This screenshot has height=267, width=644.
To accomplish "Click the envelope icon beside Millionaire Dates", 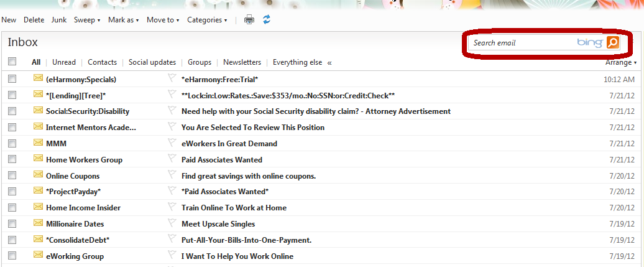I will click(x=39, y=223).
